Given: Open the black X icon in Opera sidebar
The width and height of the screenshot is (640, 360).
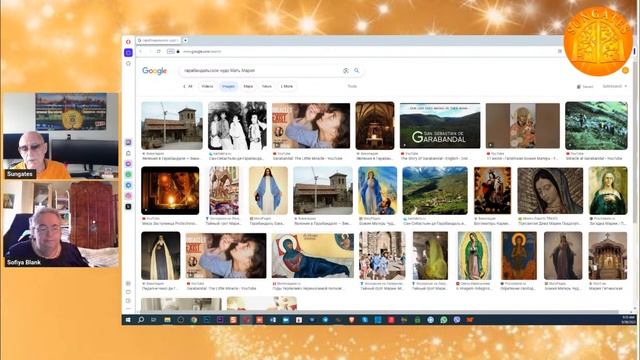Looking at the screenshot, I should click(128, 207).
